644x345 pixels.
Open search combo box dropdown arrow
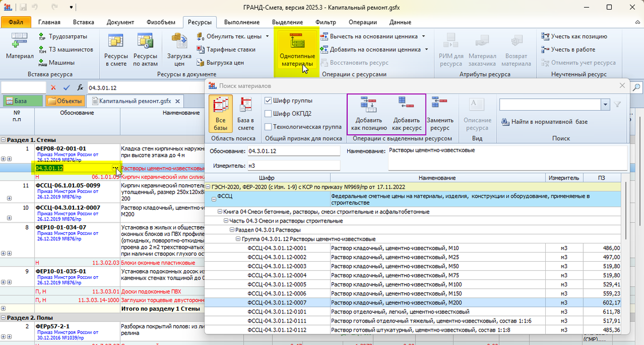[606, 105]
